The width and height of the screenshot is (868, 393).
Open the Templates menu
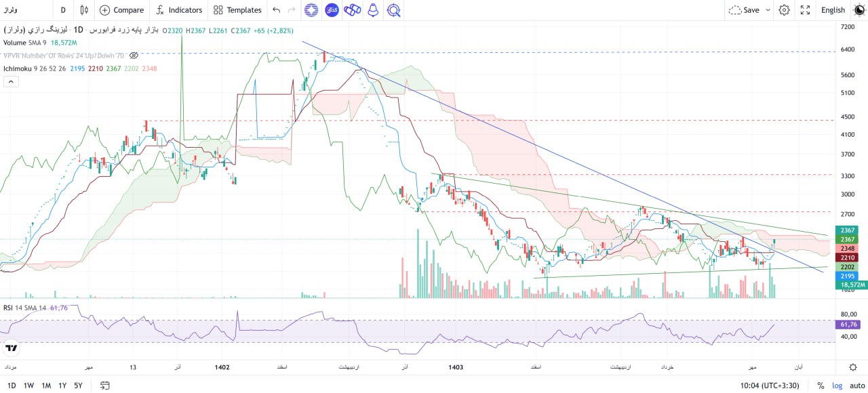237,10
